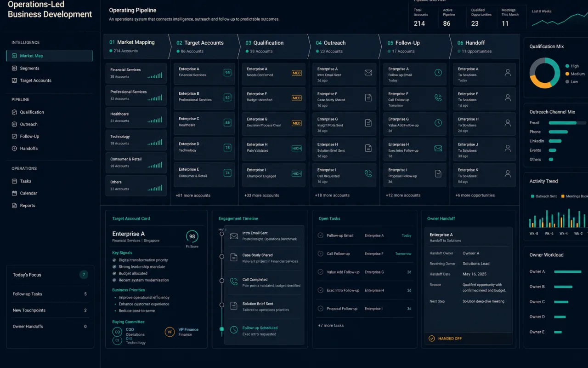The image size is (588, 368).
Task: Click the Medium legend swatch
Action: point(567,74)
